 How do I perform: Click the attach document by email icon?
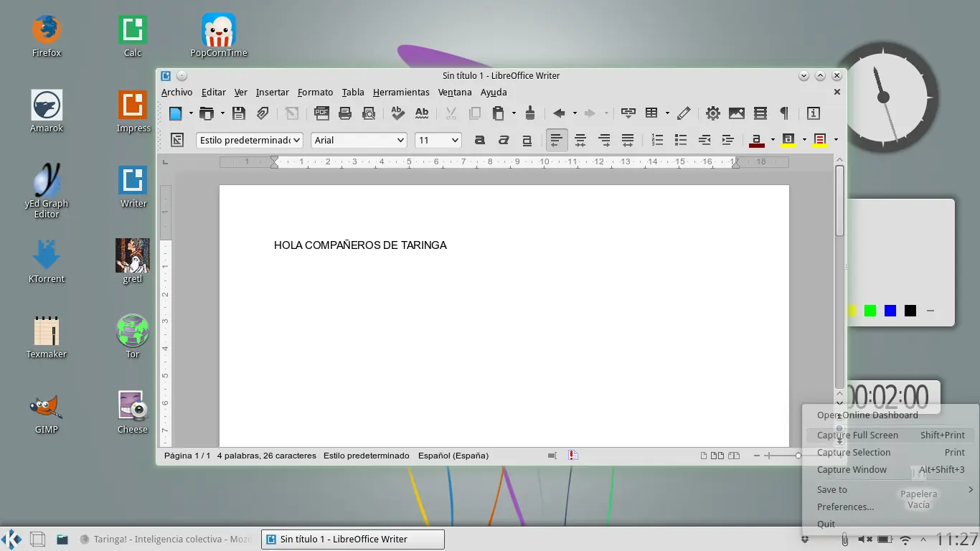coord(263,113)
